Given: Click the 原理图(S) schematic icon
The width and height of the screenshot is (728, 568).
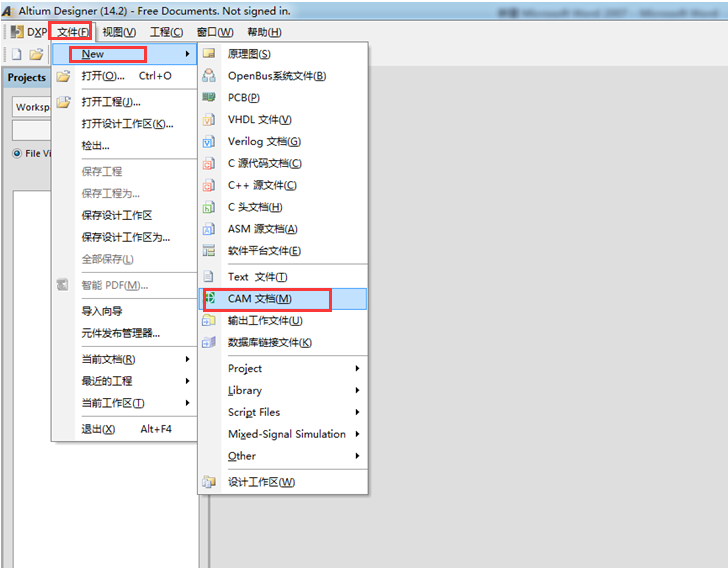Looking at the screenshot, I should pyautogui.click(x=209, y=53).
